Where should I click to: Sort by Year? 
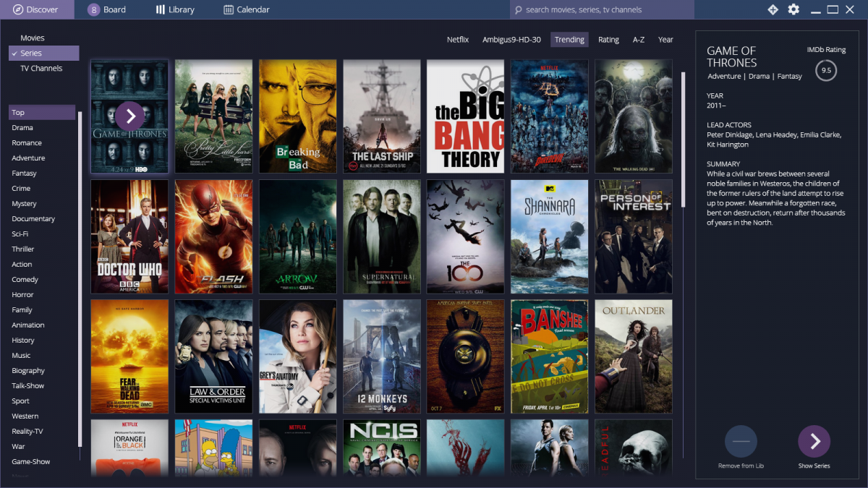665,40
